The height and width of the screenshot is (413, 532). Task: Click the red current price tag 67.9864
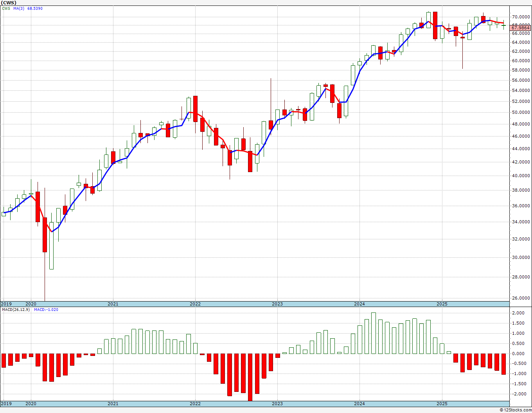tap(521, 28)
